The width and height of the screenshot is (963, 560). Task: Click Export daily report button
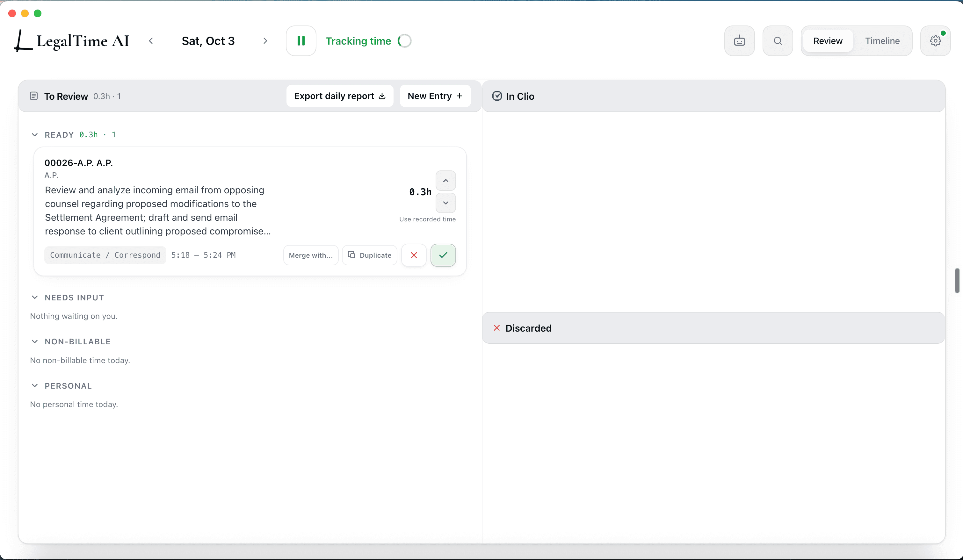pyautogui.click(x=340, y=96)
